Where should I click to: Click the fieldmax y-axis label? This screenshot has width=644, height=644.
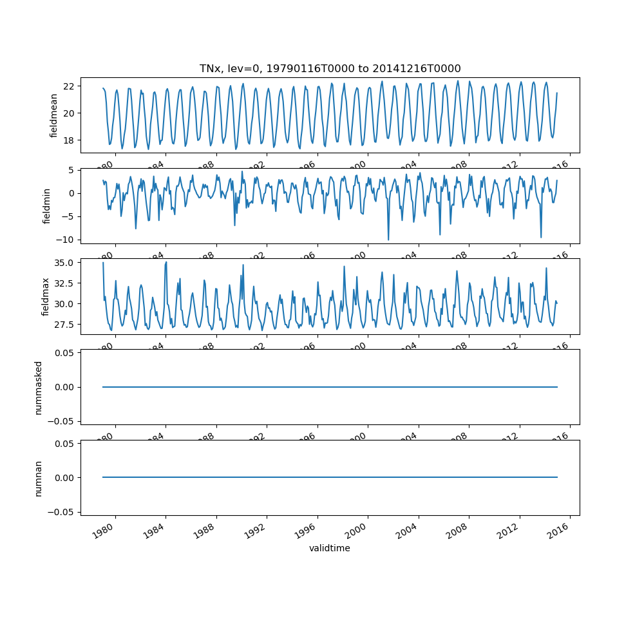pos(46,296)
